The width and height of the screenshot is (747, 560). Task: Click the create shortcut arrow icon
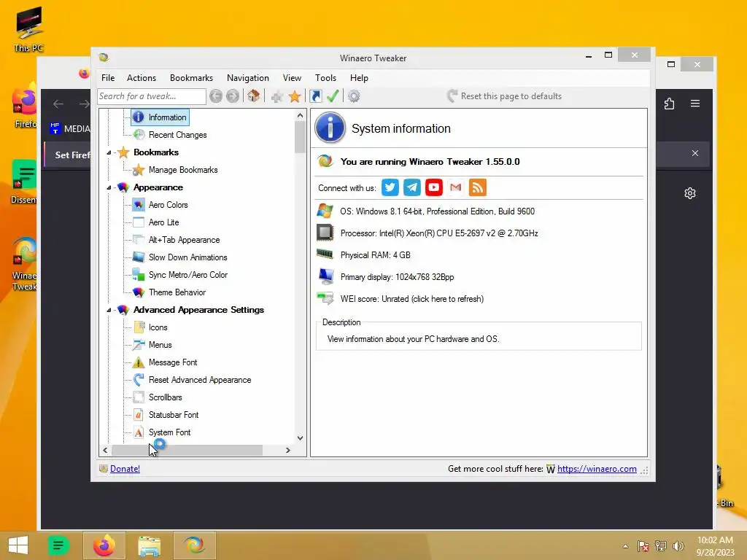point(316,96)
